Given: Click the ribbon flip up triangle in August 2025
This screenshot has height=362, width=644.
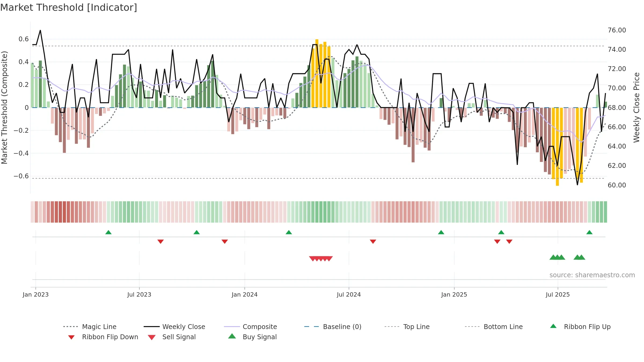Looking at the screenshot, I should coord(590,232).
